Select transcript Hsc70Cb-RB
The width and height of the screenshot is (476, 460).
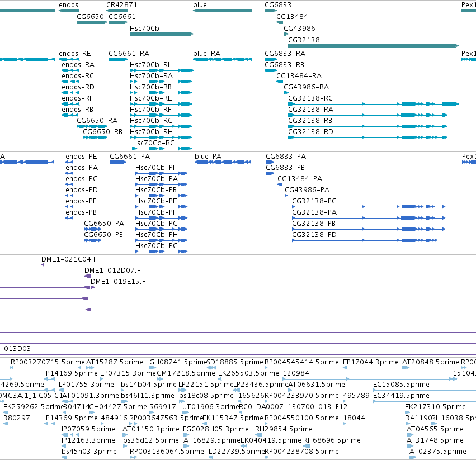[150, 87]
